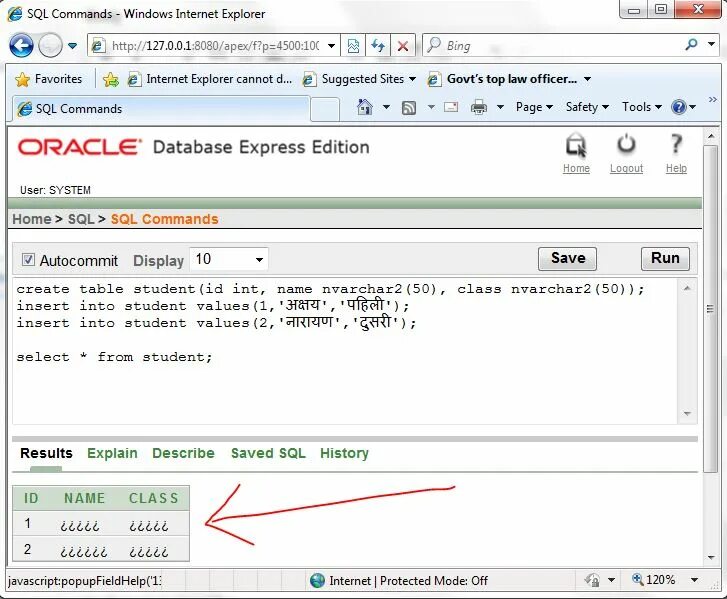
Task: Click the Print icon
Action: 478,108
